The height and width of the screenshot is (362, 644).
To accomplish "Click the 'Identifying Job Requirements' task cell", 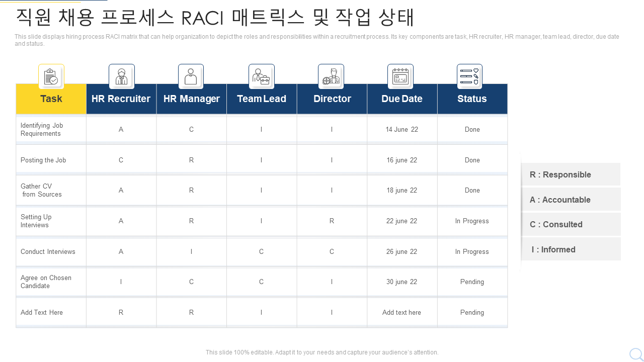I will pos(51,129).
